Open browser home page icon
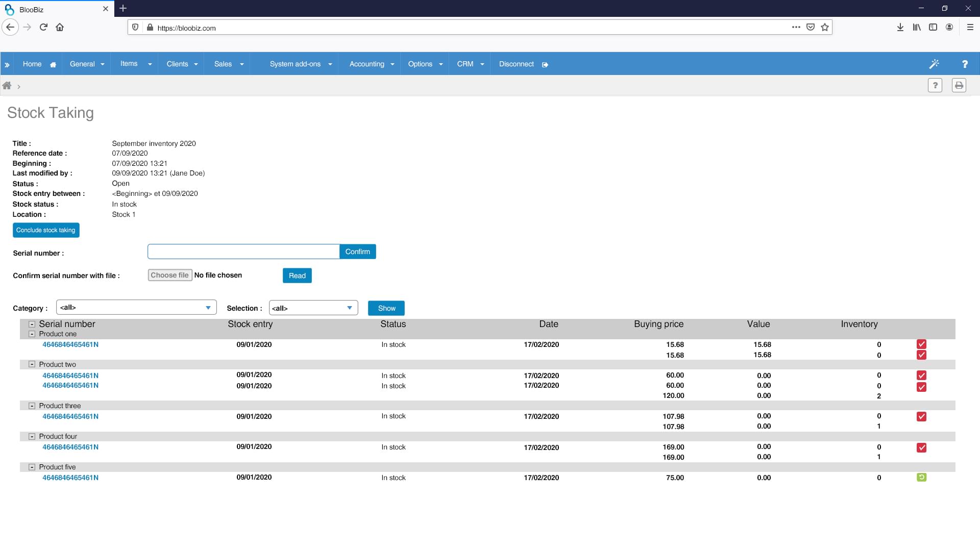Screen dimensions: 980x551 coord(60,28)
